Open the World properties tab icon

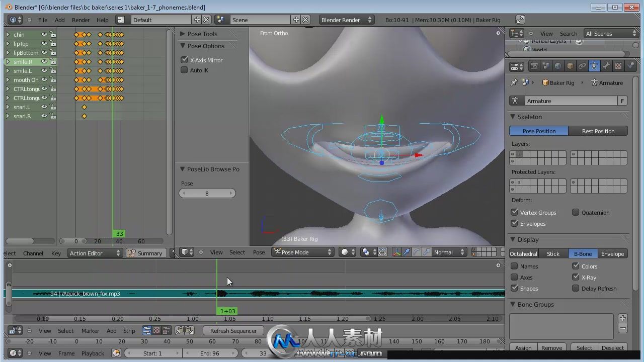click(x=558, y=66)
